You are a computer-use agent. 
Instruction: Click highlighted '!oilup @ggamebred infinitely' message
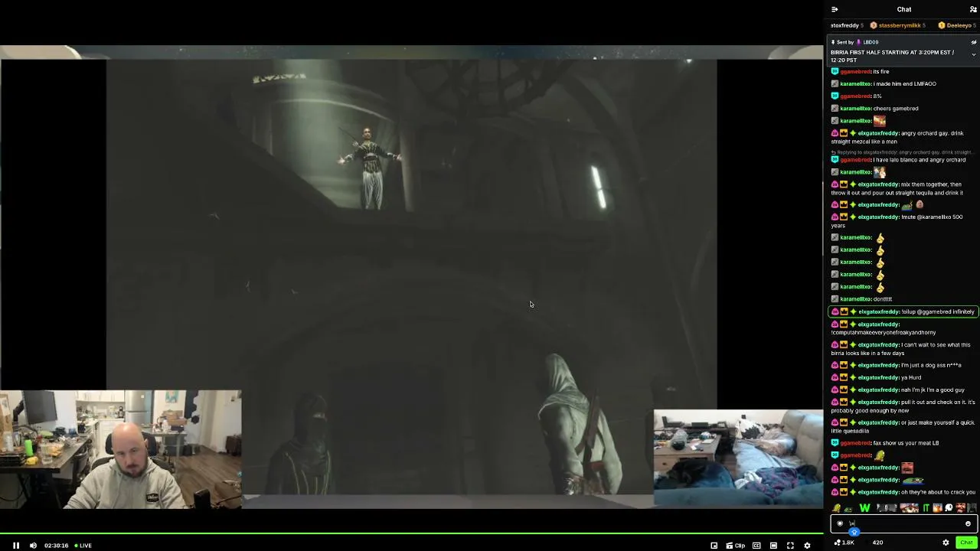[903, 311]
